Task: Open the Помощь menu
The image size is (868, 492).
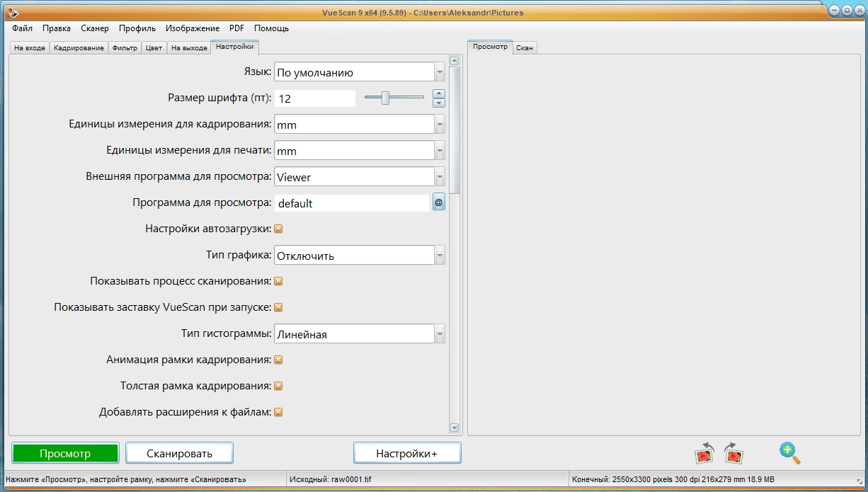Action: tap(271, 28)
